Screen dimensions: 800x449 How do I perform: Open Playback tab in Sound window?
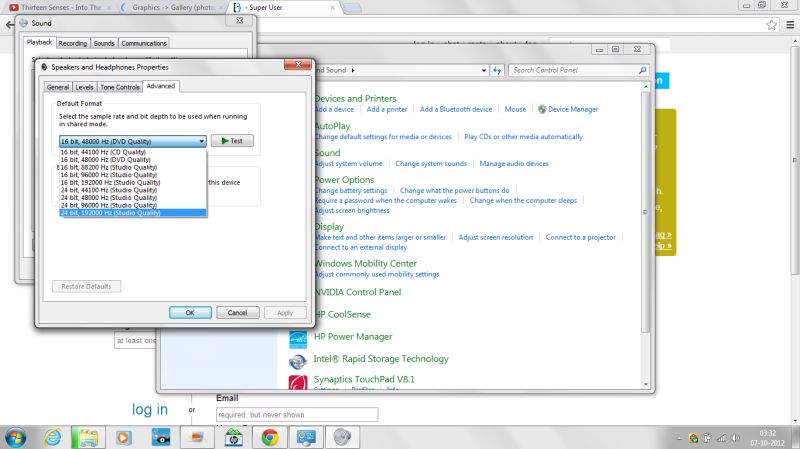click(x=39, y=42)
